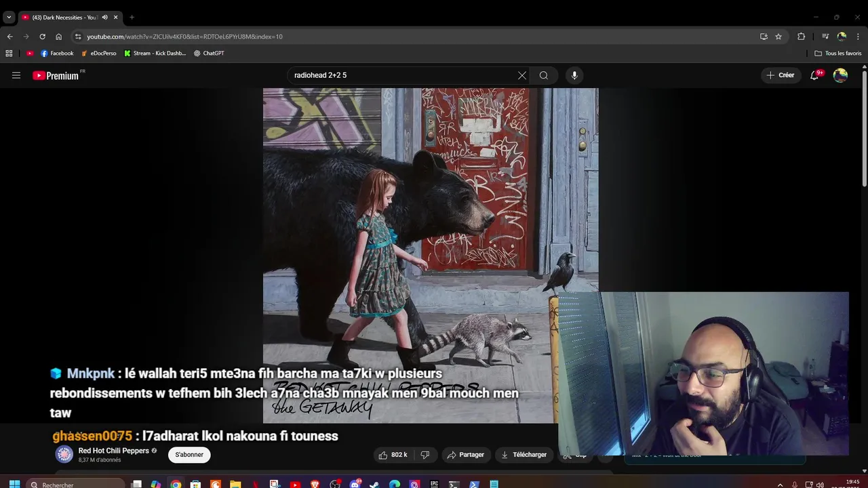Start voice search with the microphone

574,75
